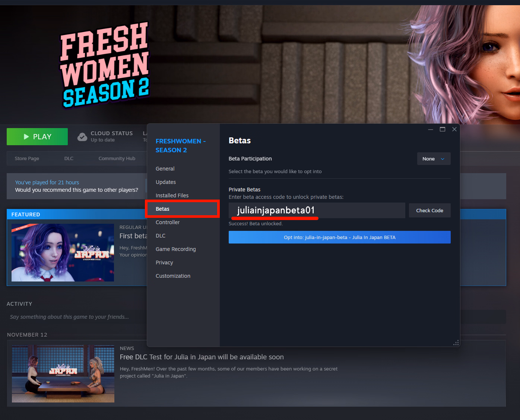Click the green PLAY button

pos(37,137)
